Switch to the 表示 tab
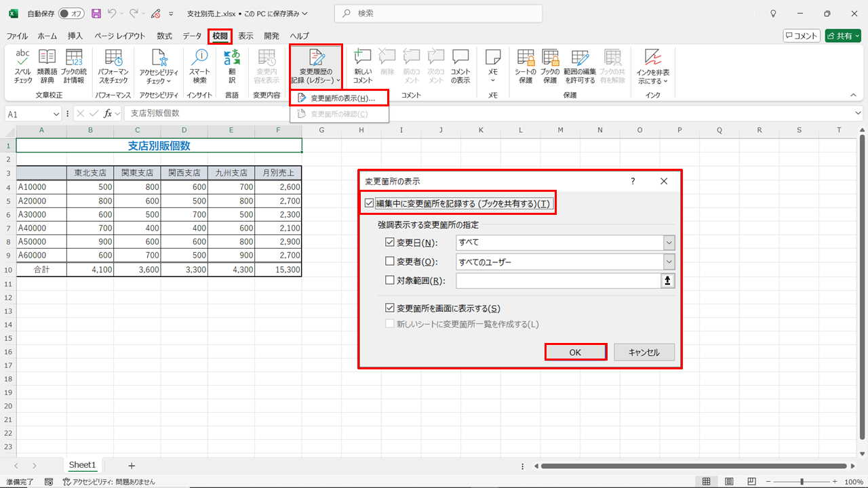Viewport: 868px width, 488px height. point(245,36)
